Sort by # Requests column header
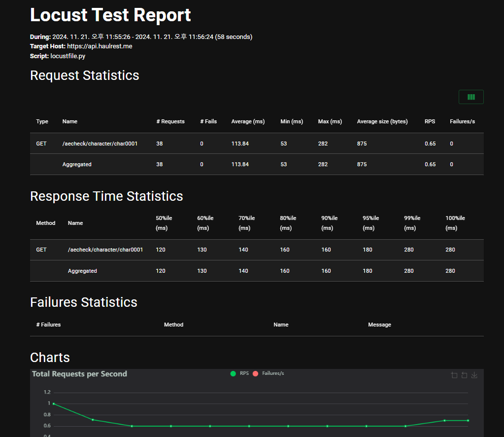The image size is (504, 437). [170, 121]
